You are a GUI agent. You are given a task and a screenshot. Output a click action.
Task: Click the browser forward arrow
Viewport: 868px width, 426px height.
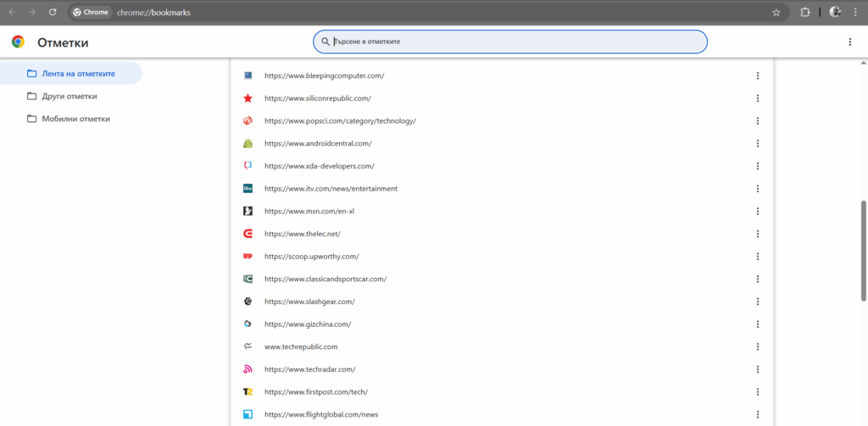(x=32, y=12)
